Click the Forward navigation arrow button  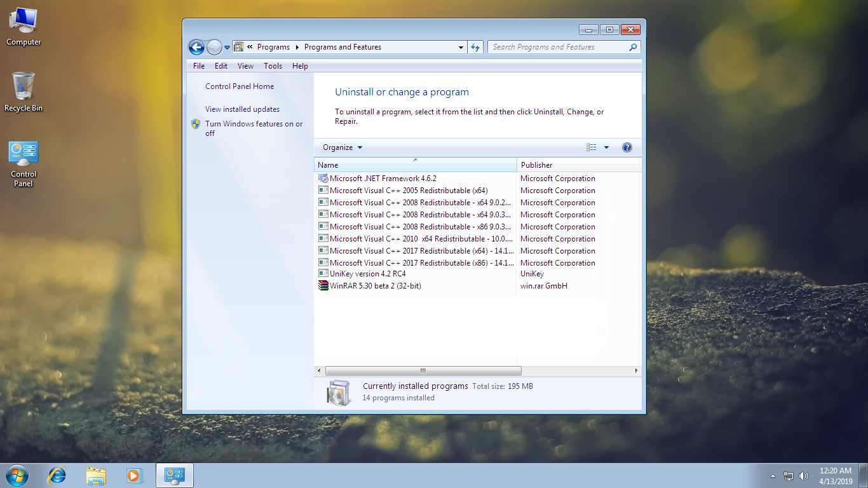(x=214, y=47)
